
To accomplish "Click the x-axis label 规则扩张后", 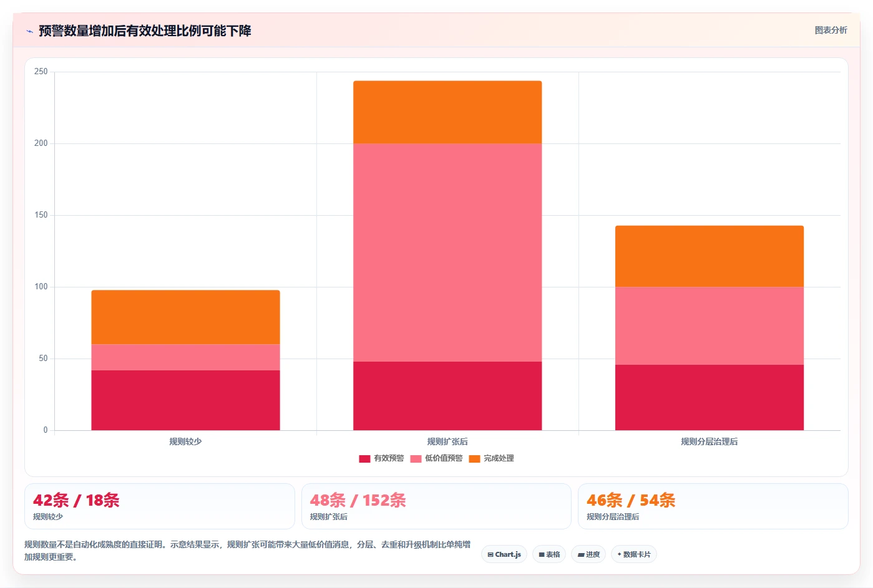I will [x=447, y=441].
